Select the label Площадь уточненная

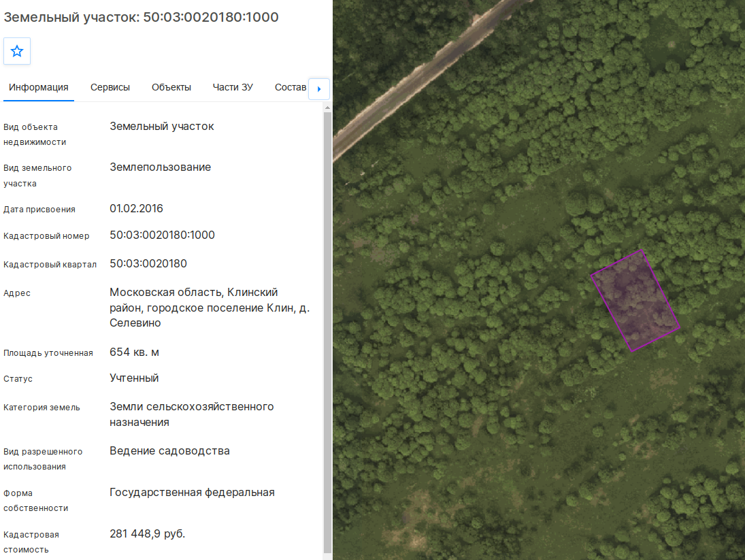pos(48,353)
